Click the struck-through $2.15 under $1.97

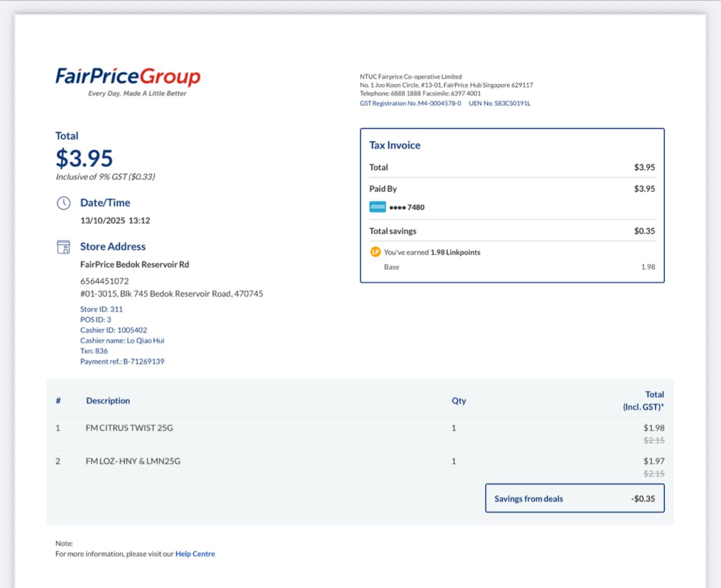point(654,474)
